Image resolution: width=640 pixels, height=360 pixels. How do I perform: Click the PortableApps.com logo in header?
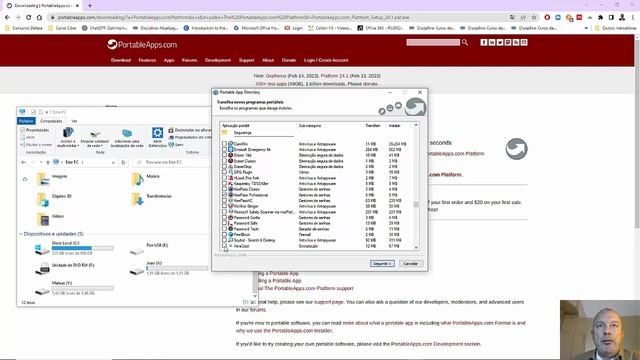point(142,44)
